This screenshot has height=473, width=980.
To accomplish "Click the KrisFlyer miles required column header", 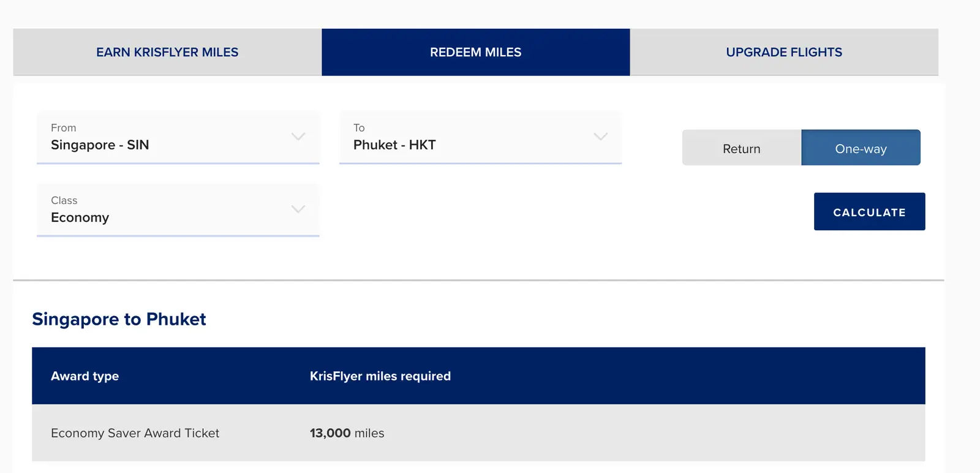I will pos(380,376).
